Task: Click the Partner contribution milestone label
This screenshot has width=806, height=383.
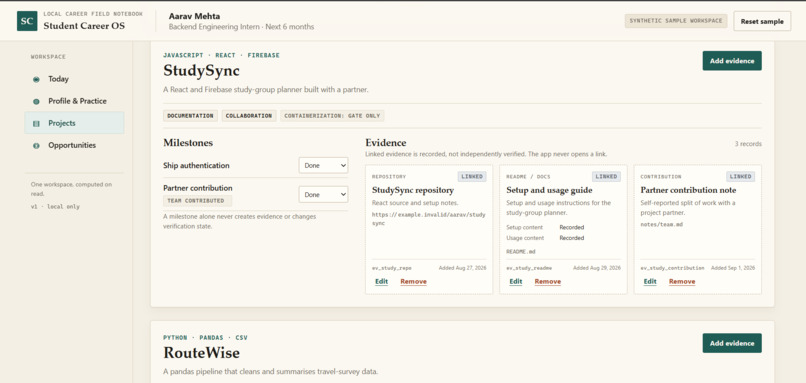Action: 198,188
